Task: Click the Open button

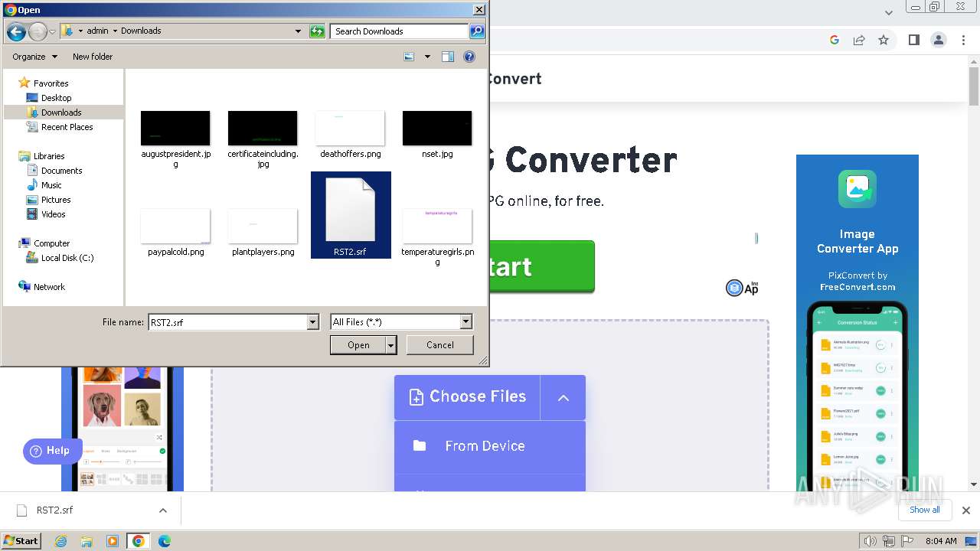Action: pyautogui.click(x=358, y=345)
